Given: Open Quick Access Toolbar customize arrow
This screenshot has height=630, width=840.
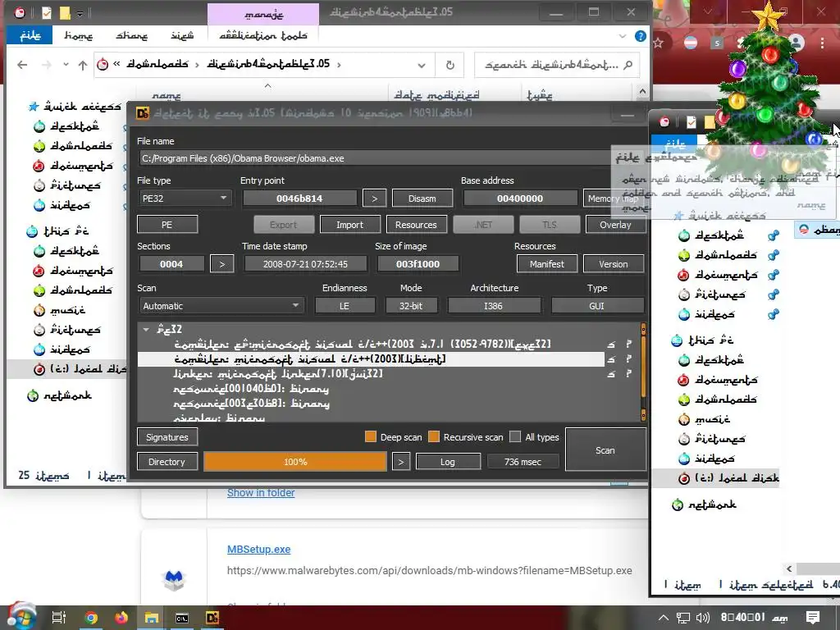Looking at the screenshot, I should [80, 13].
